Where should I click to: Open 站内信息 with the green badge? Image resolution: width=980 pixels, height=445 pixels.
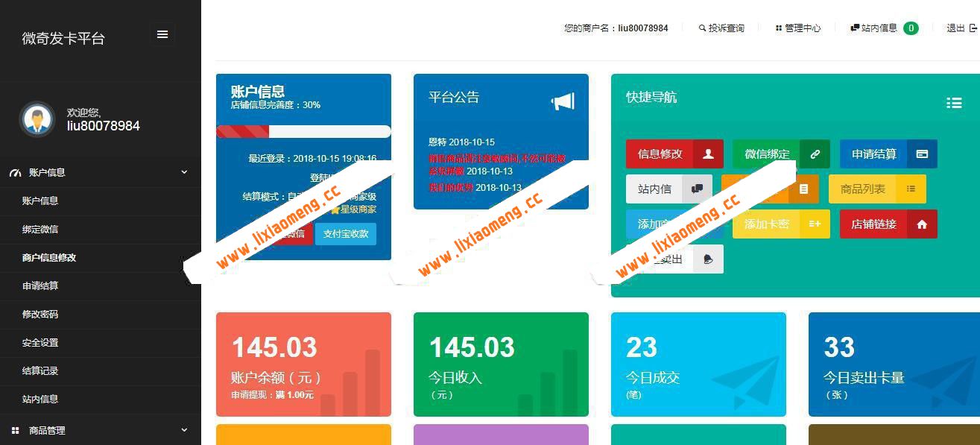[879, 28]
